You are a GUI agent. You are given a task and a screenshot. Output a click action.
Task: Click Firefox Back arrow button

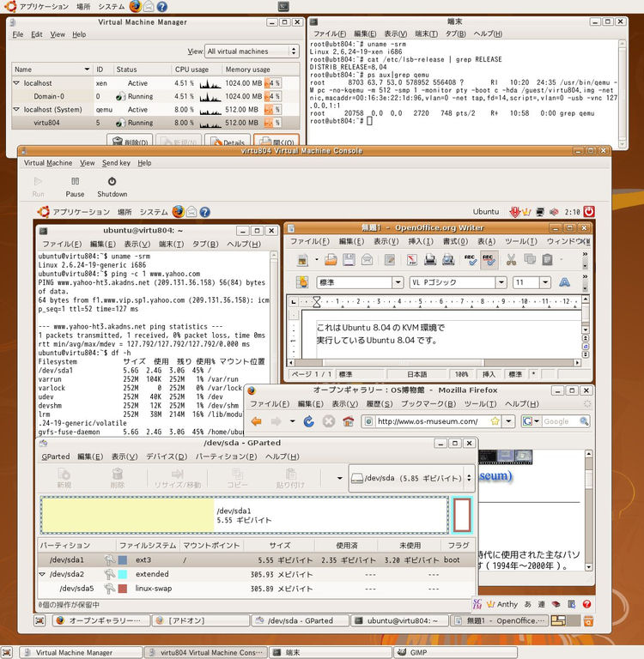[256, 421]
